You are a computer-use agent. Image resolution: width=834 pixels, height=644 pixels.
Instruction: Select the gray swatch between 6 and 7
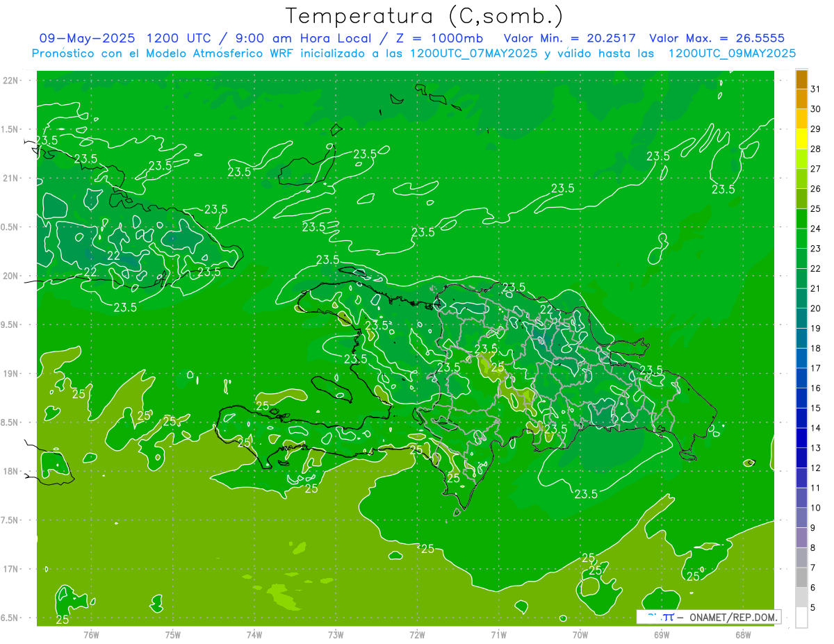801,577
